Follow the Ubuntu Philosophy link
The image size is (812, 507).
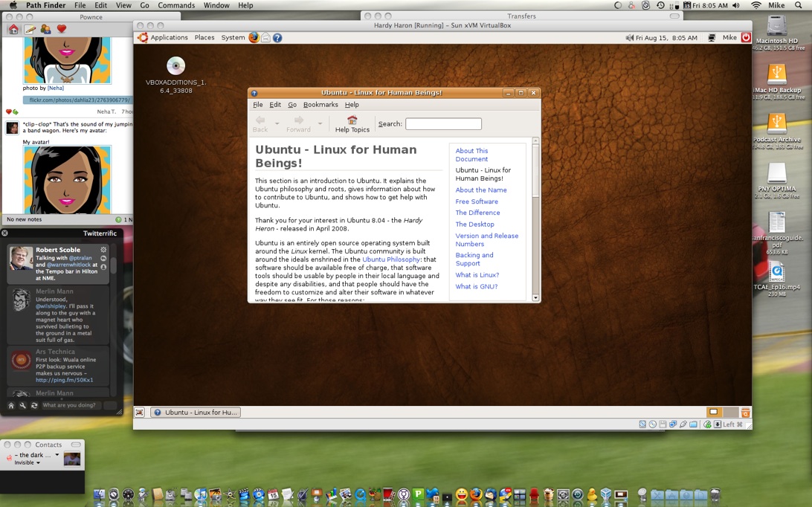coord(391,259)
